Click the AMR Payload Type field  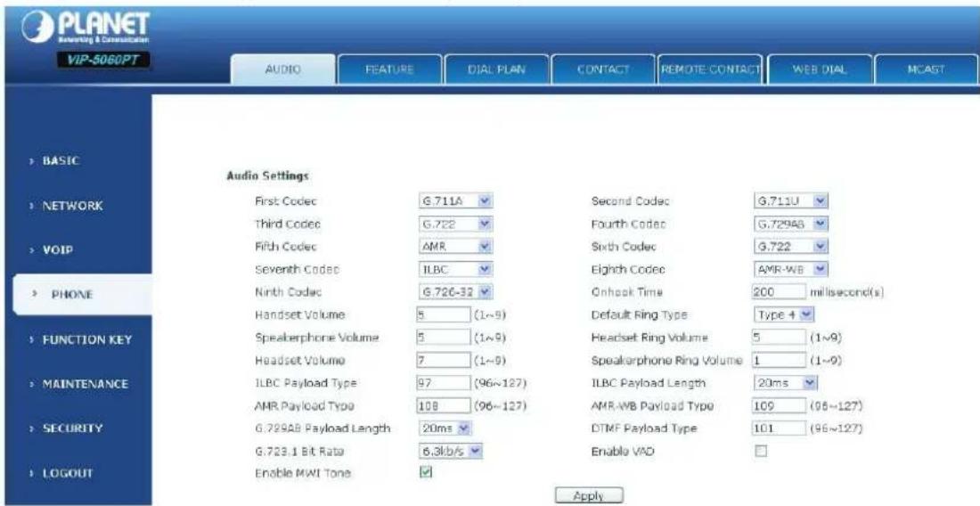[443, 405]
